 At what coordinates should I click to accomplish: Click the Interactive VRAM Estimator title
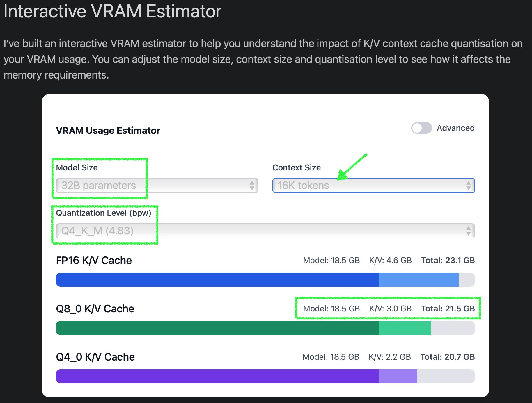pyautogui.click(x=112, y=11)
